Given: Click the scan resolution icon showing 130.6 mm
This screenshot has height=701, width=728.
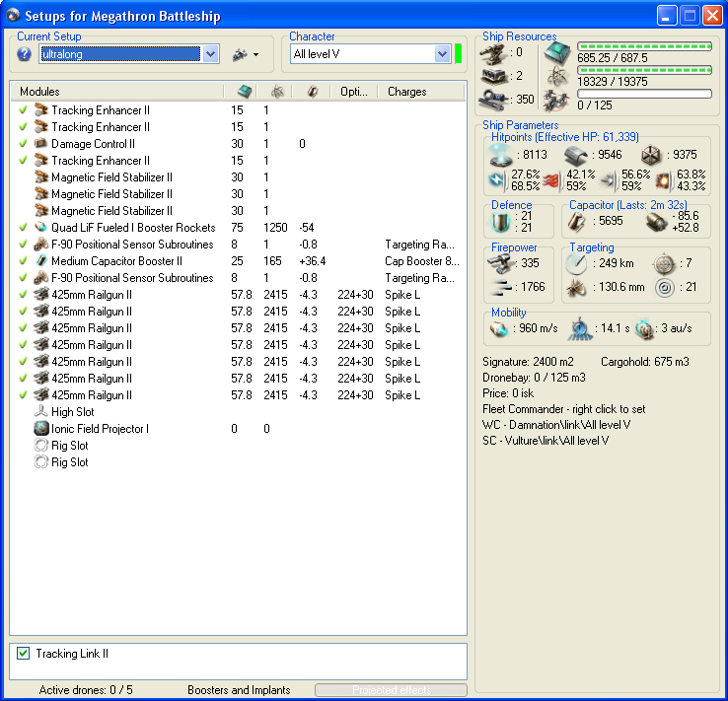Looking at the screenshot, I should (x=577, y=287).
